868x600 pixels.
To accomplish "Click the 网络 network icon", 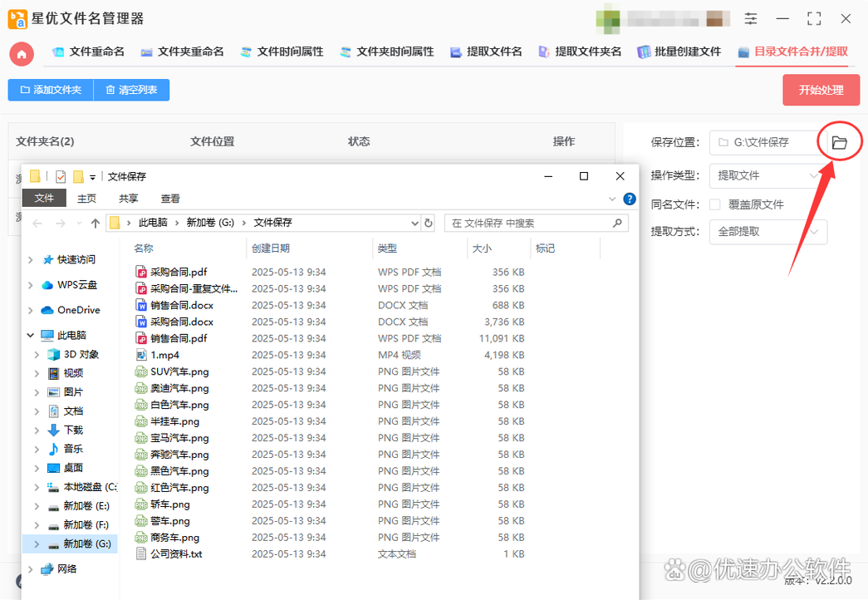I will pyautogui.click(x=47, y=569).
